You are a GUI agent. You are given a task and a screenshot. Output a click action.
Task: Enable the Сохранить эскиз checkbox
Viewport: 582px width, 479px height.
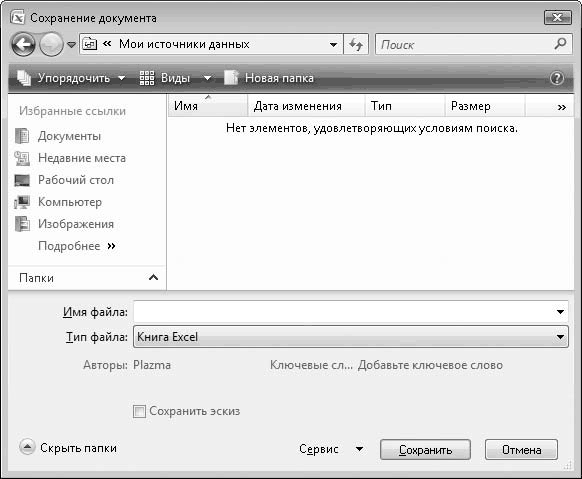(139, 411)
